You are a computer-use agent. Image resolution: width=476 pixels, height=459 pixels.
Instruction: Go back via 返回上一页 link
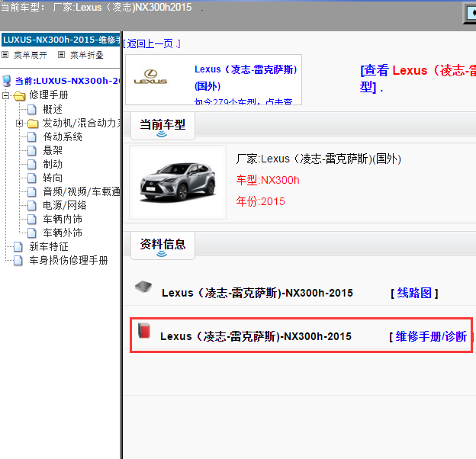coord(152,43)
